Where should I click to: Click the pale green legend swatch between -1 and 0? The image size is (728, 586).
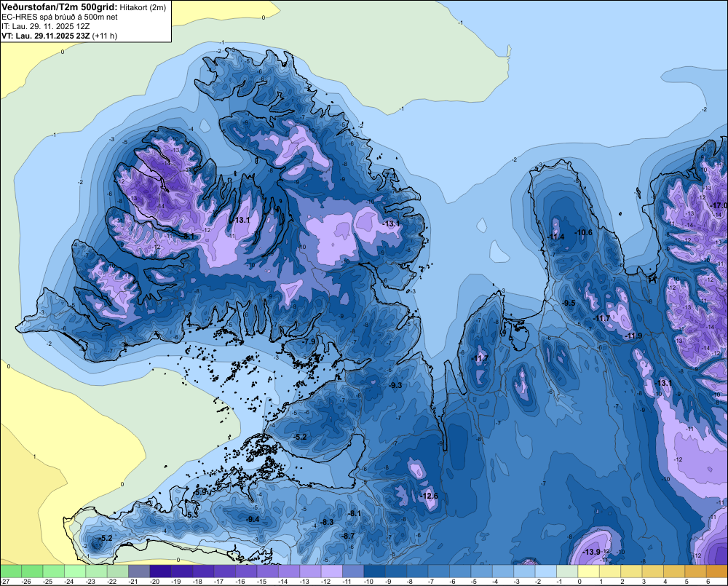566,571
